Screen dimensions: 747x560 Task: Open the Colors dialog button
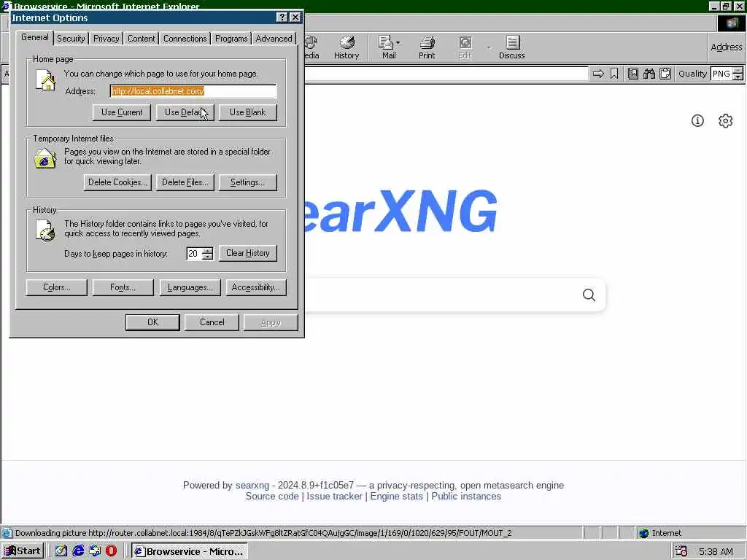57,287
